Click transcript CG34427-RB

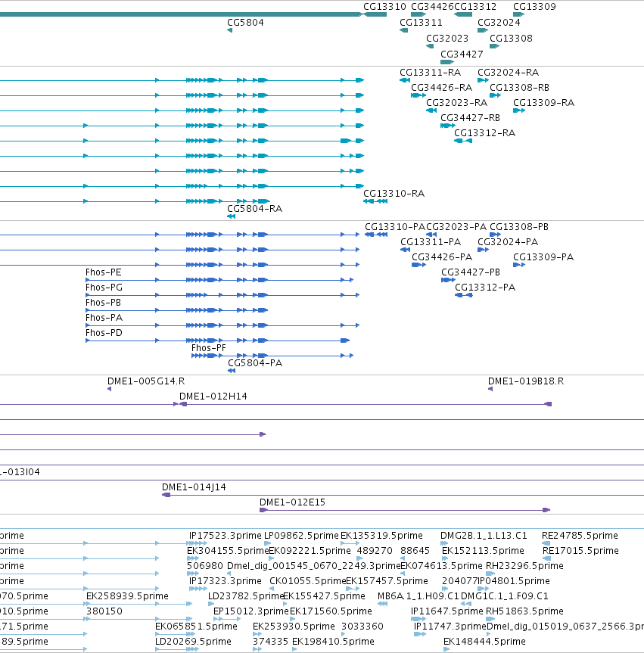tap(470, 118)
